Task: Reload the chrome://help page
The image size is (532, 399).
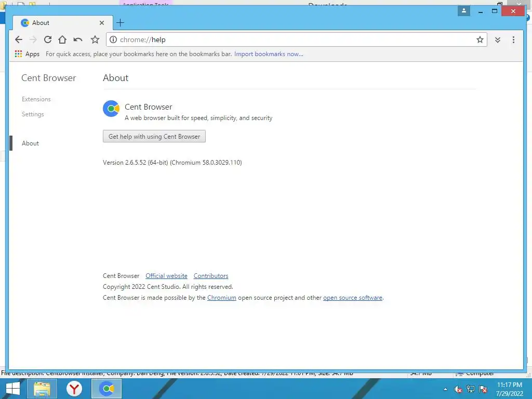Action: tap(48, 39)
